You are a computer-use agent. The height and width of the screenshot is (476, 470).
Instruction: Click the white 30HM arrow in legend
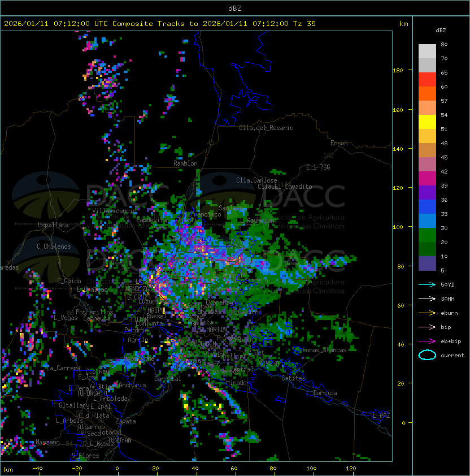427,298
